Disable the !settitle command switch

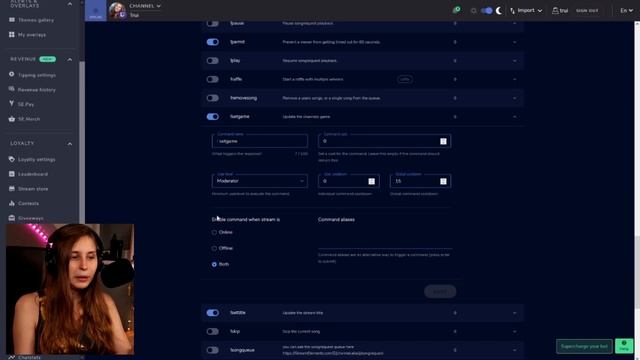[x=213, y=313]
